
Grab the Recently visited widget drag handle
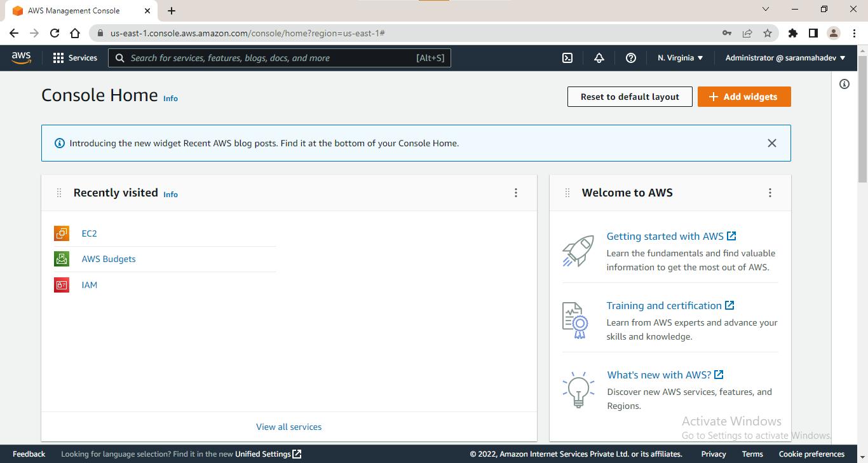click(x=59, y=193)
